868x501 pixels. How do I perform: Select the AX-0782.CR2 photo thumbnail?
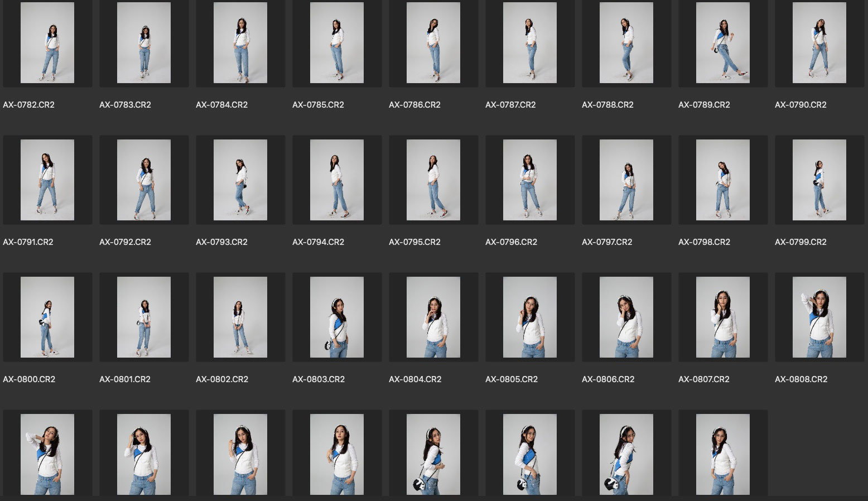(x=47, y=43)
